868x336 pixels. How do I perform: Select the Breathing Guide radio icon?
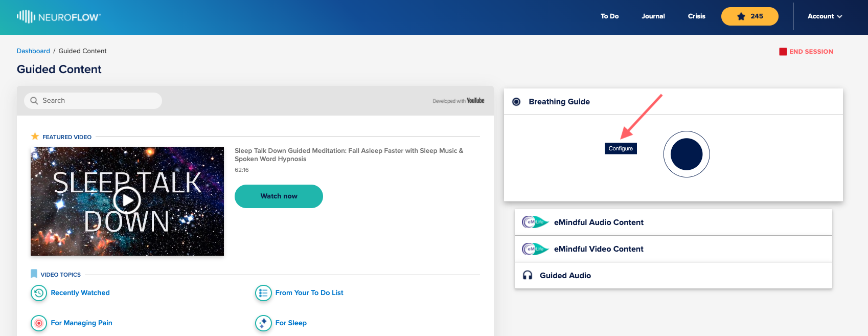click(516, 102)
